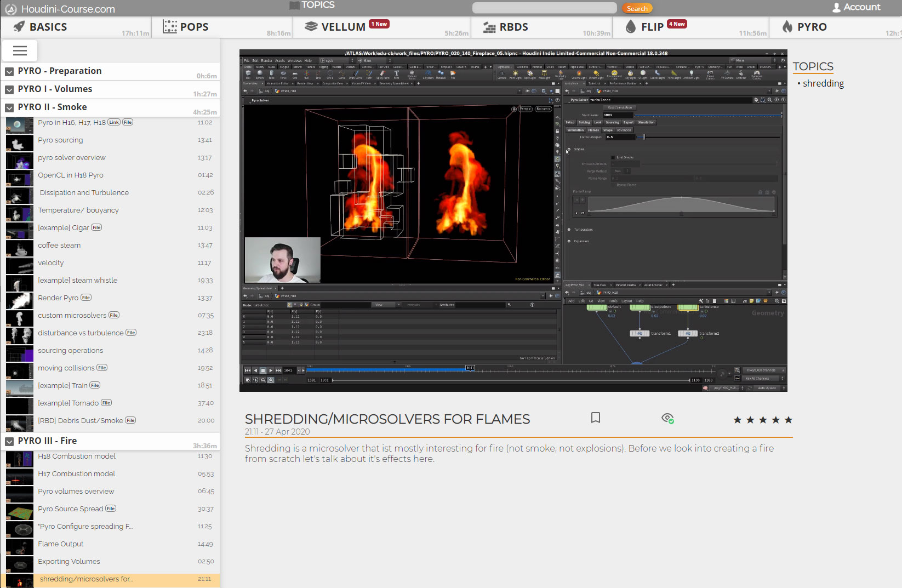
Task: Collapse the PYRO II - Smoke section
Action: click(9, 107)
